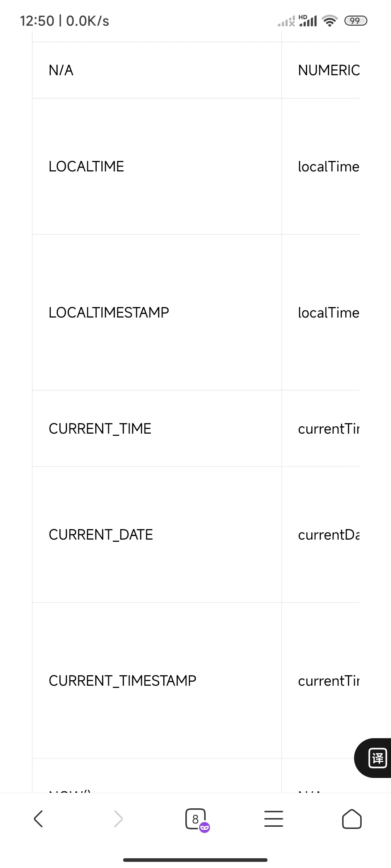Tap the CURRENT_TIME cell

[157, 429]
